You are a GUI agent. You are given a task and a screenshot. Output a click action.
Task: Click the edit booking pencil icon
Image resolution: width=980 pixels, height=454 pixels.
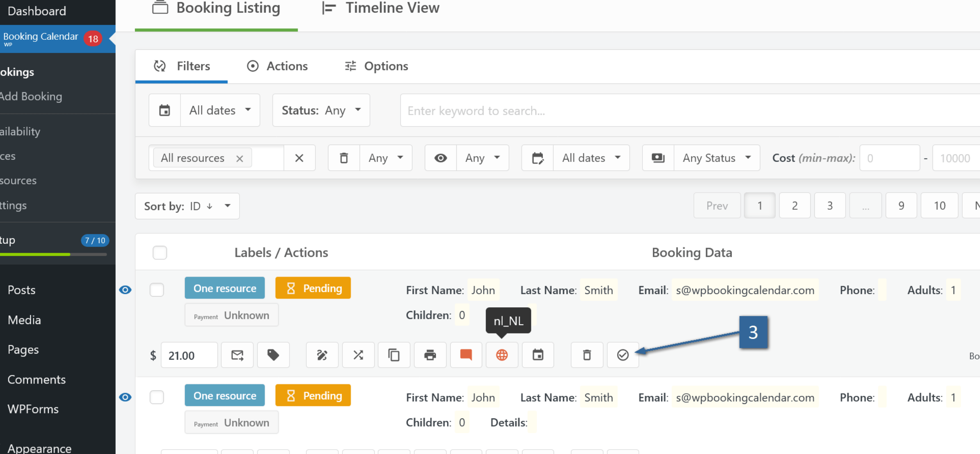tap(322, 355)
